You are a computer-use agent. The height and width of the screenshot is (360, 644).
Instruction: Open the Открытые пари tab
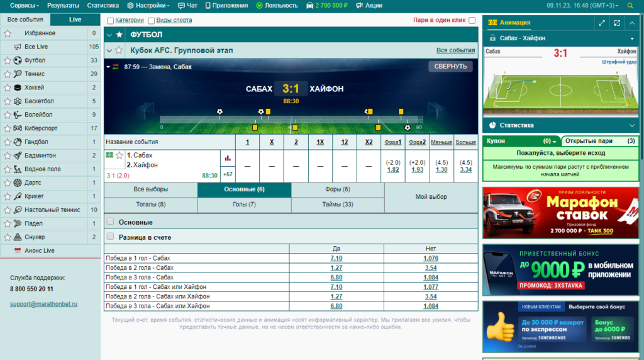coord(599,141)
